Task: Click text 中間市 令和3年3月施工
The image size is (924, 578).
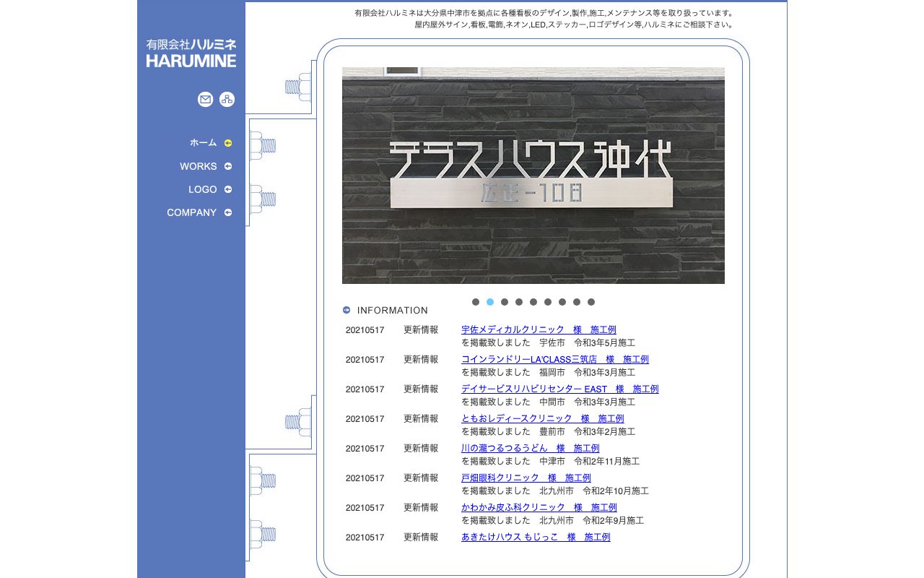Action: click(x=588, y=402)
